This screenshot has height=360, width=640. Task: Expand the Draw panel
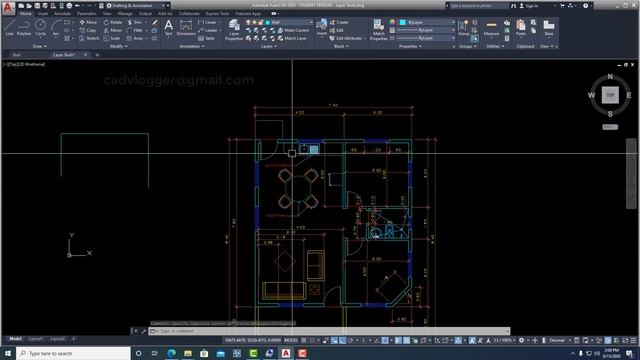(40, 46)
